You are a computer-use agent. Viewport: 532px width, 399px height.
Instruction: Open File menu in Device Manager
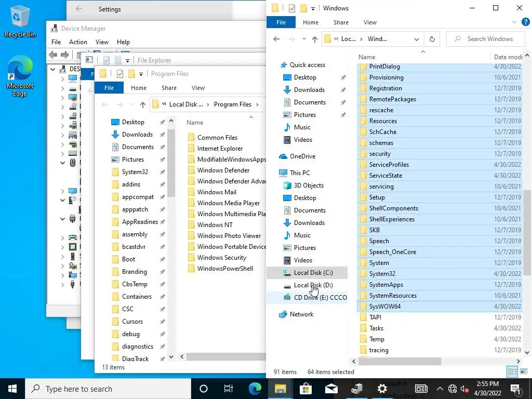[x=56, y=42]
